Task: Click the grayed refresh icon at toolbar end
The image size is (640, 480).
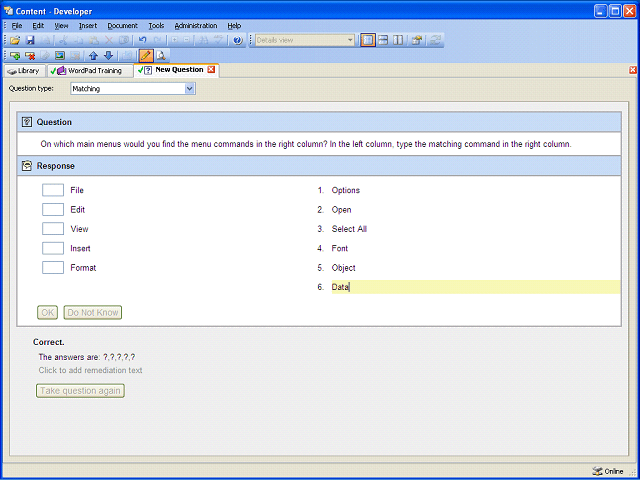Action: (x=435, y=40)
